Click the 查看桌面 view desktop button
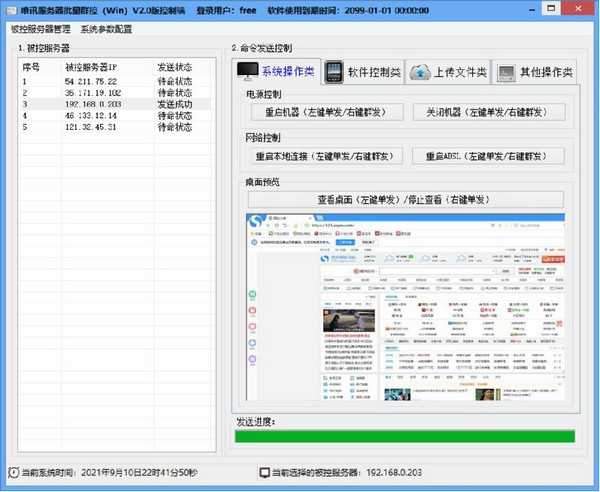The image size is (600, 492). pos(404,200)
